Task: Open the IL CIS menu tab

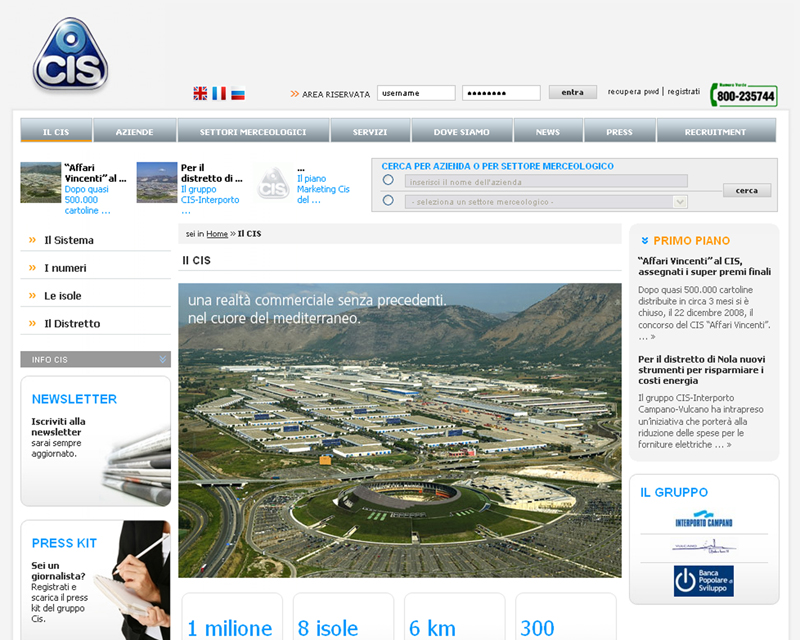Action: 56,131
